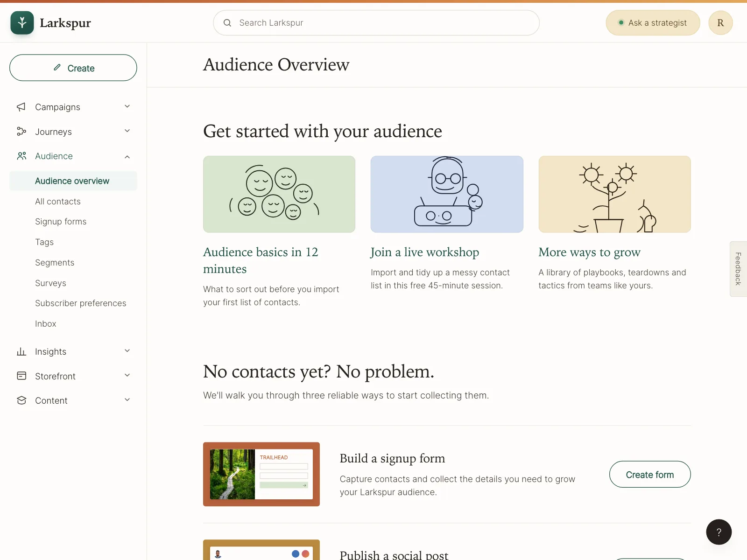Image resolution: width=747 pixels, height=560 pixels.
Task: Collapse the Audience section chevron
Action: coord(127,156)
